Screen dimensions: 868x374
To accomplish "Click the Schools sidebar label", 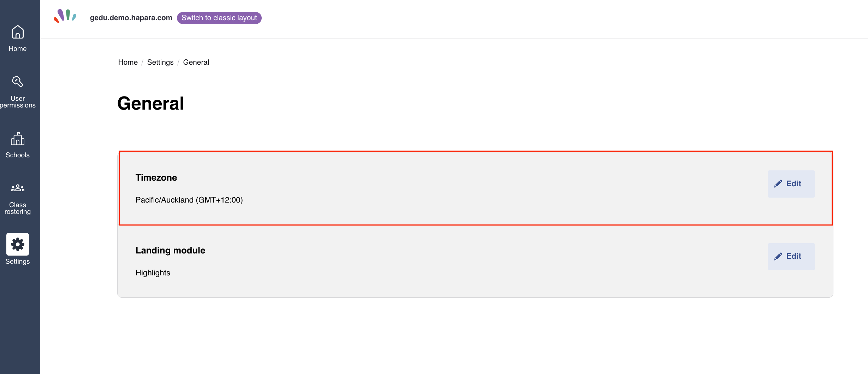I will point(18,155).
